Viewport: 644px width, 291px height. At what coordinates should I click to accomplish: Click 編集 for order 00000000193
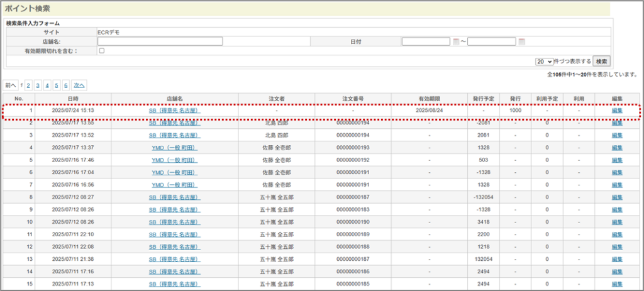617,147
